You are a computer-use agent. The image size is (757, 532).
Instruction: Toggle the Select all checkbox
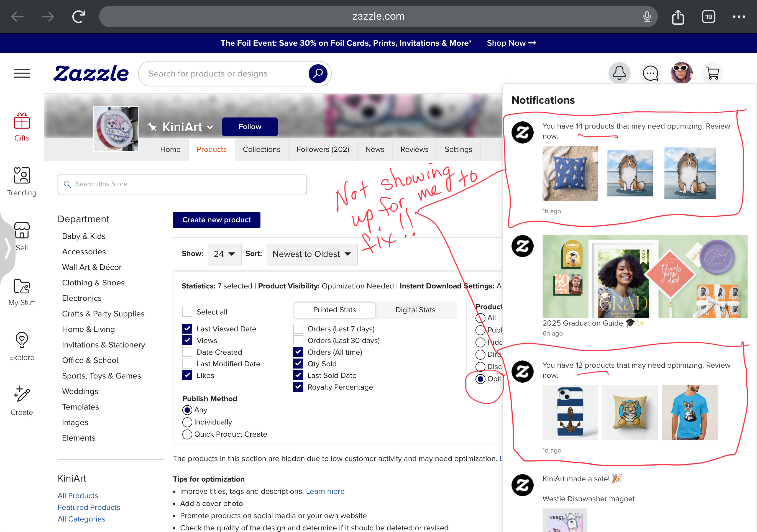point(187,311)
